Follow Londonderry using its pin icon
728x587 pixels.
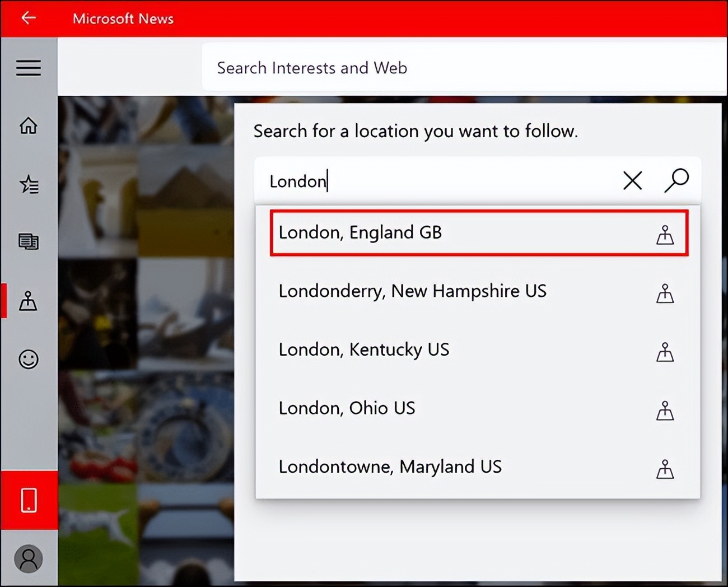pos(665,293)
